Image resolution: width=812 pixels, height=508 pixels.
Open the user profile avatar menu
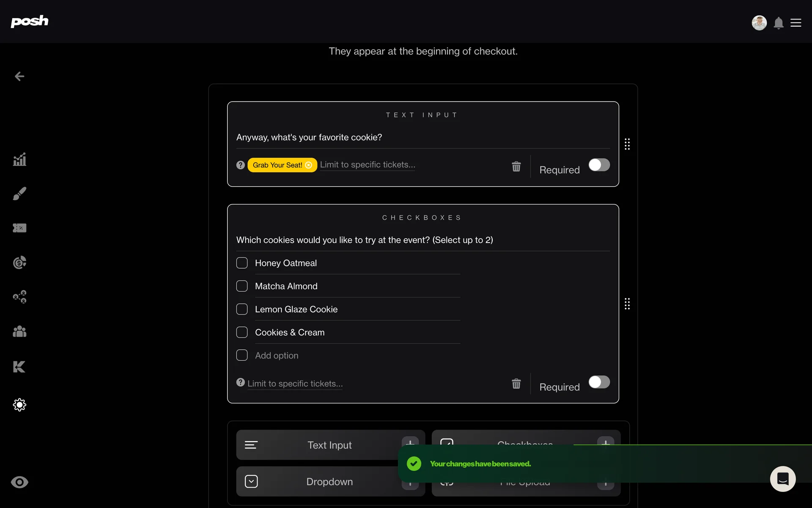[x=759, y=23]
